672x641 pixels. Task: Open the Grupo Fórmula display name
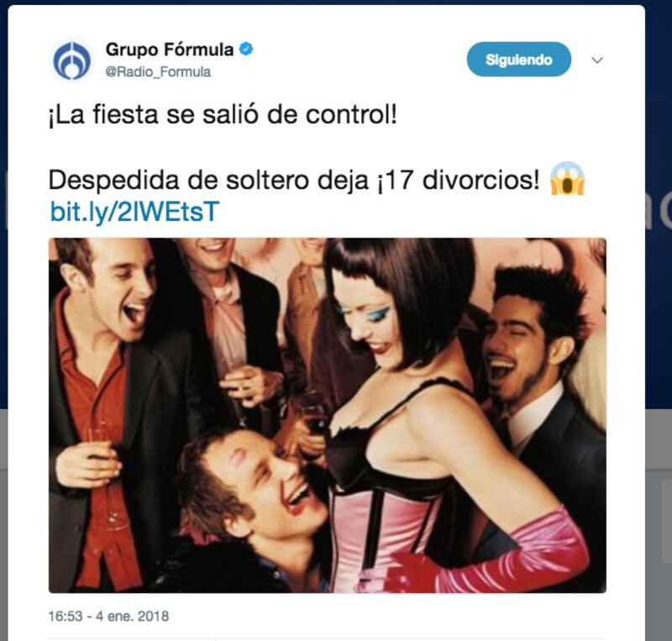click(170, 50)
